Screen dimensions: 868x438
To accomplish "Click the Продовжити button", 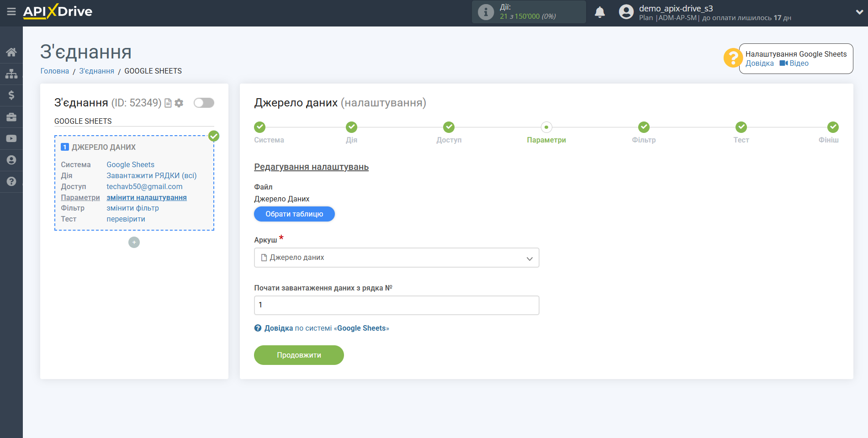I will (x=299, y=355).
